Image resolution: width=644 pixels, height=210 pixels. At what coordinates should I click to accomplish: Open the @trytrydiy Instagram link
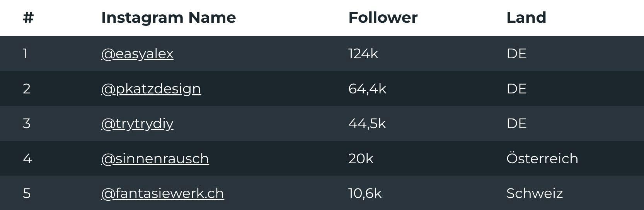point(137,124)
